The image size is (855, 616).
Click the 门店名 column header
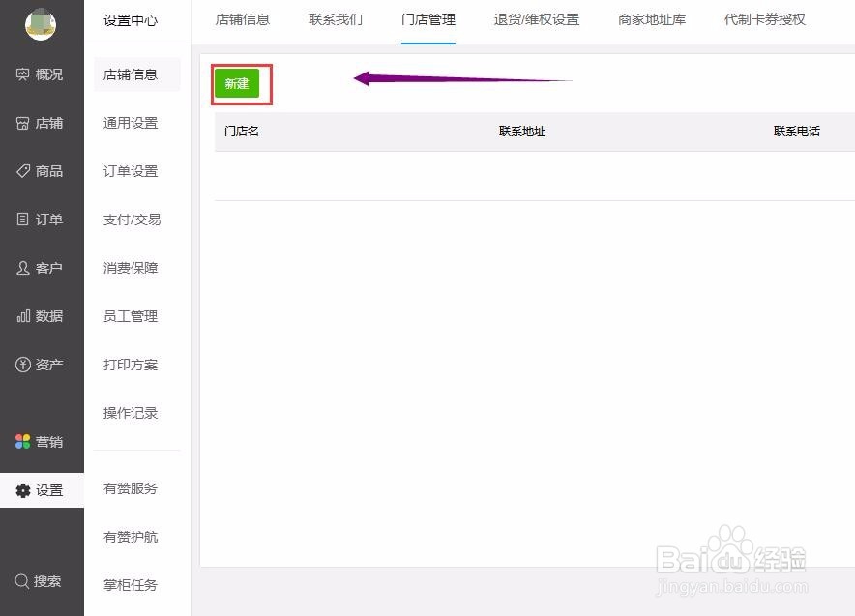coord(242,131)
